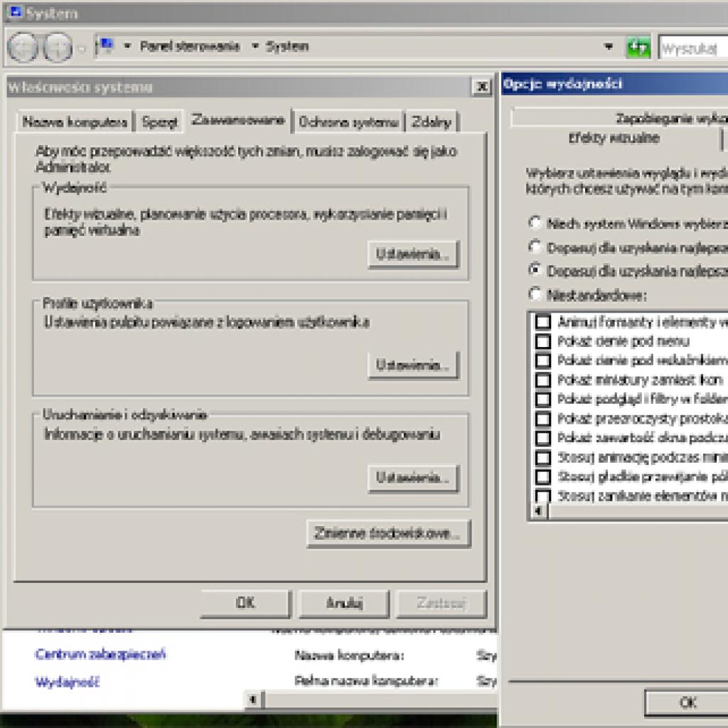Click the green refresh icon beside address bar
Screen dimensions: 728x728
[638, 48]
